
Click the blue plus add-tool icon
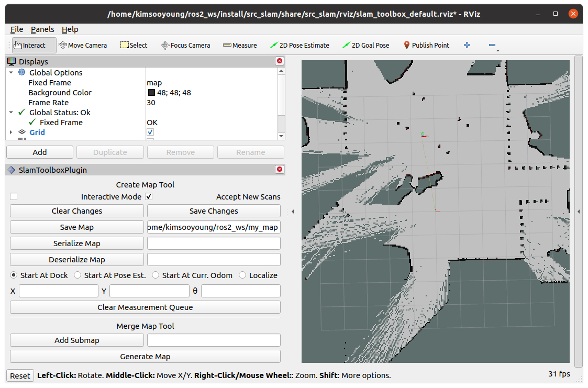tap(467, 46)
